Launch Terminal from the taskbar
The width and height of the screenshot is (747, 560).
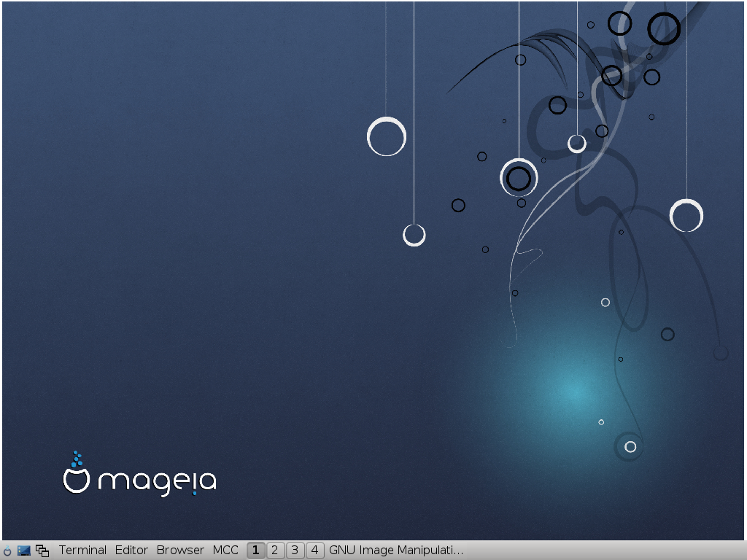82,550
